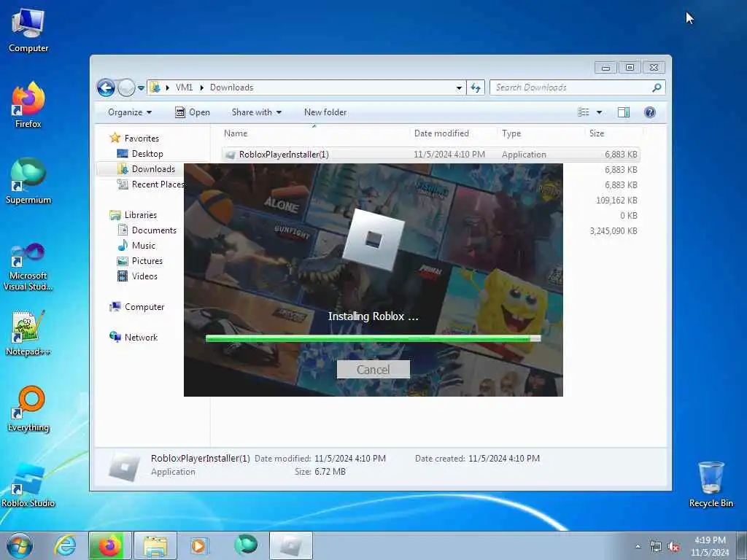747x560 pixels.
Task: Open the Everything search desktop shortcut
Action: [28, 408]
